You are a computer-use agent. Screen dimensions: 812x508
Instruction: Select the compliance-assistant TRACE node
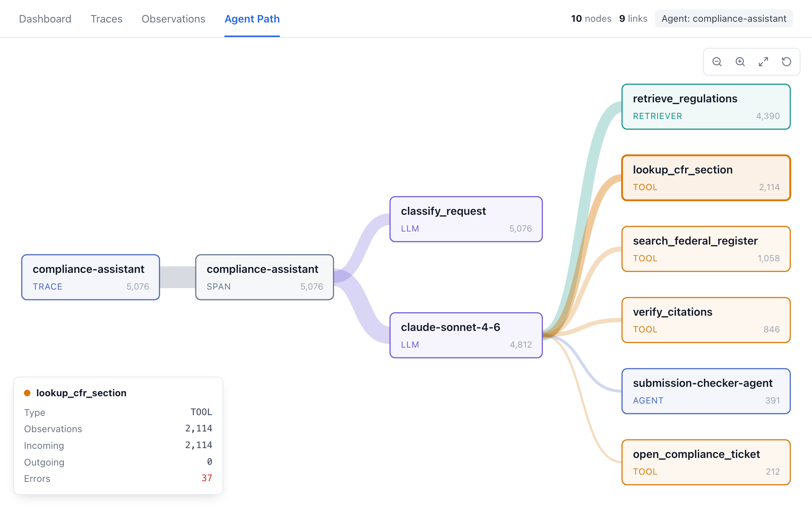point(91,277)
